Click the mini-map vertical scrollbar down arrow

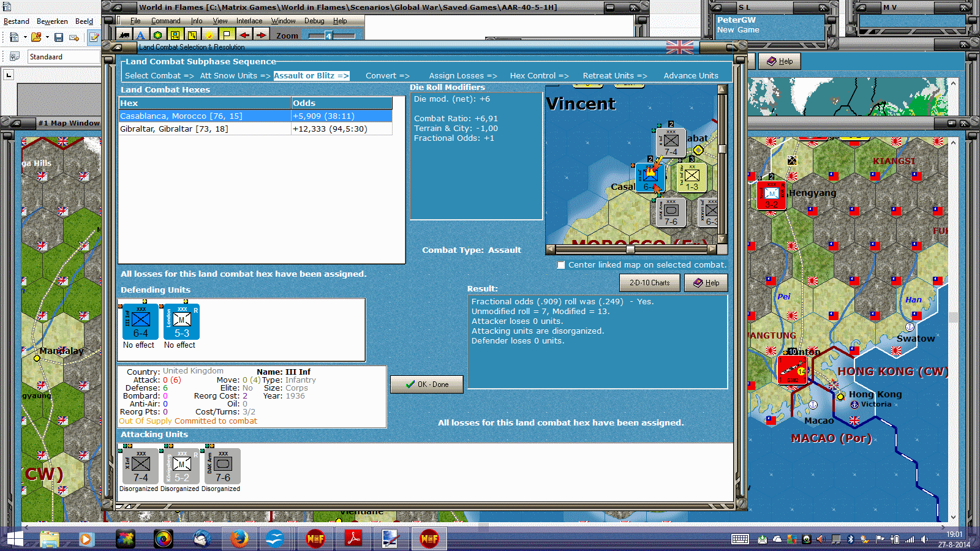[x=722, y=239]
